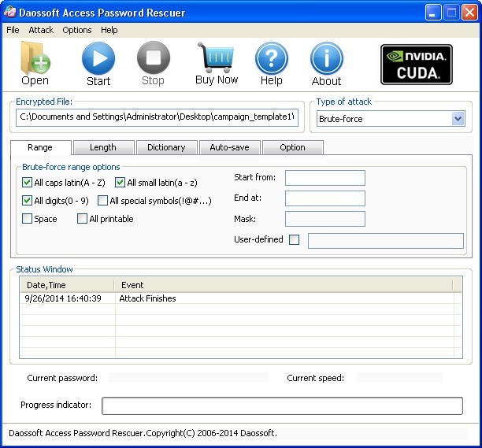
Task: Enable All special symbols checkbox
Action: 102,201
